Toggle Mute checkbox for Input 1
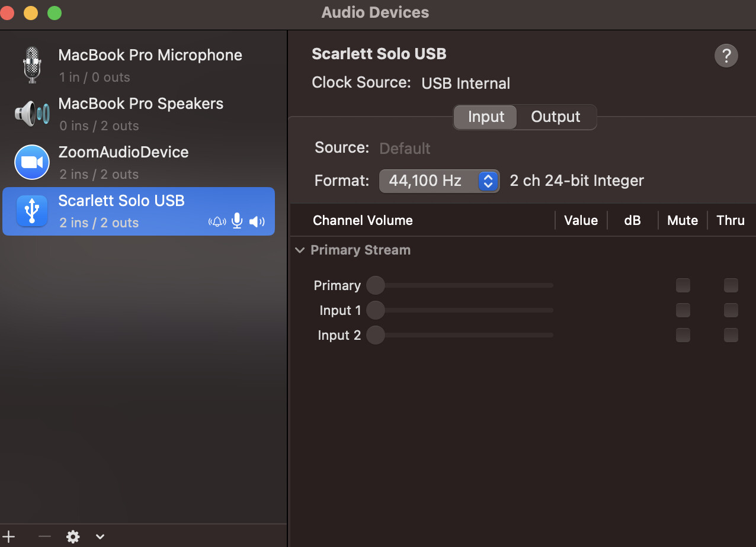 coord(683,310)
